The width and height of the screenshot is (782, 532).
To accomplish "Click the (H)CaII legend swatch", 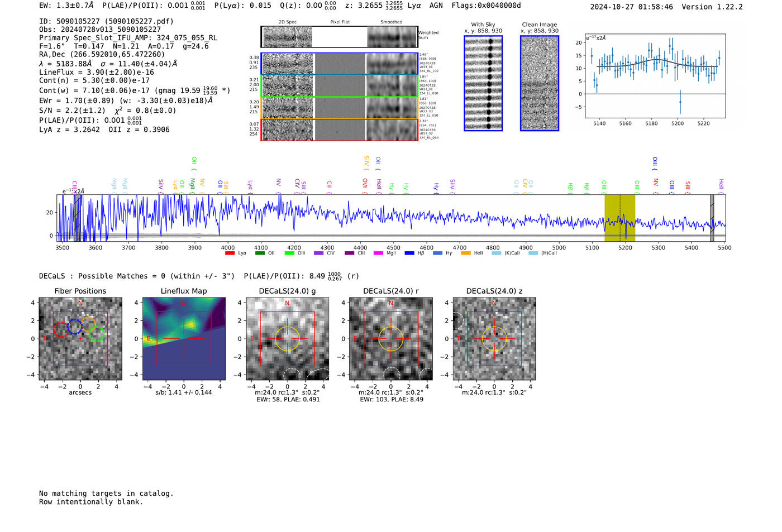I will coord(533,253).
